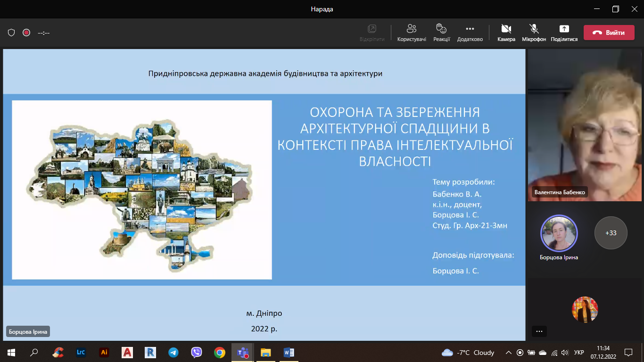Click the shield security icon

11,33
